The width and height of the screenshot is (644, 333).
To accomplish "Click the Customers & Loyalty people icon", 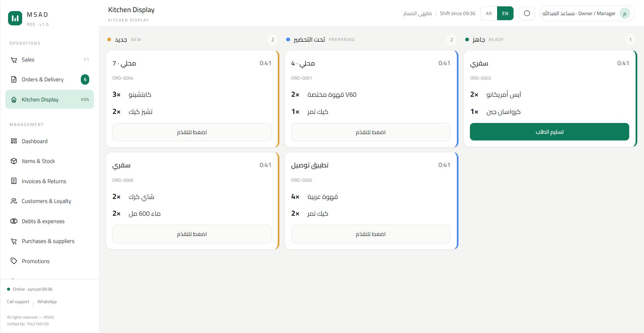I will click(x=14, y=201).
